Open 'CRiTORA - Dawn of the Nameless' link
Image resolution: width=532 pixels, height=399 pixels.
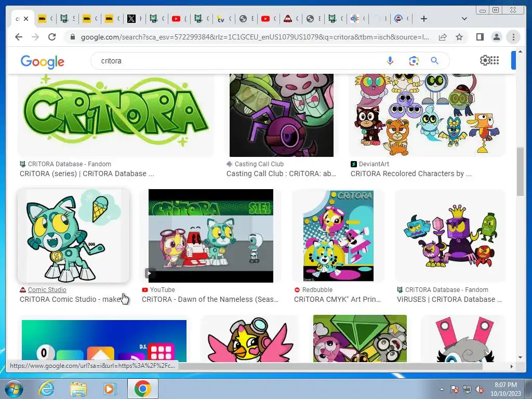click(210, 300)
